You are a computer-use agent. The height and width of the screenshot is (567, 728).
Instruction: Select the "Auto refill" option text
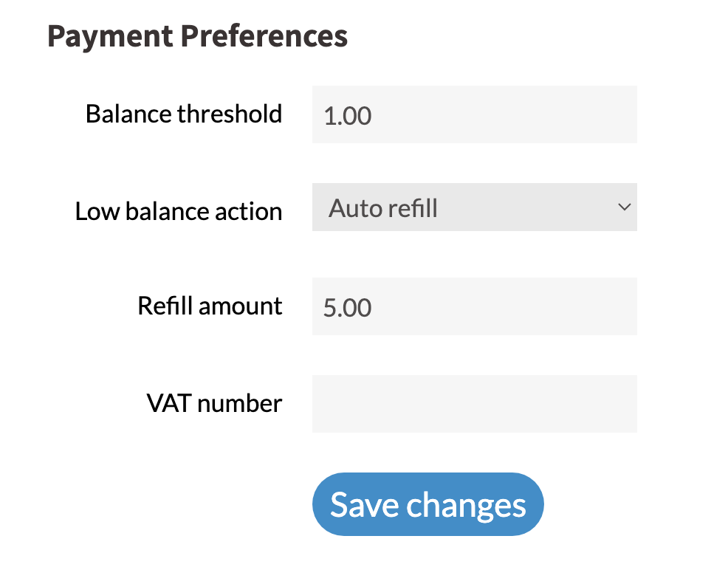pyautogui.click(x=383, y=208)
